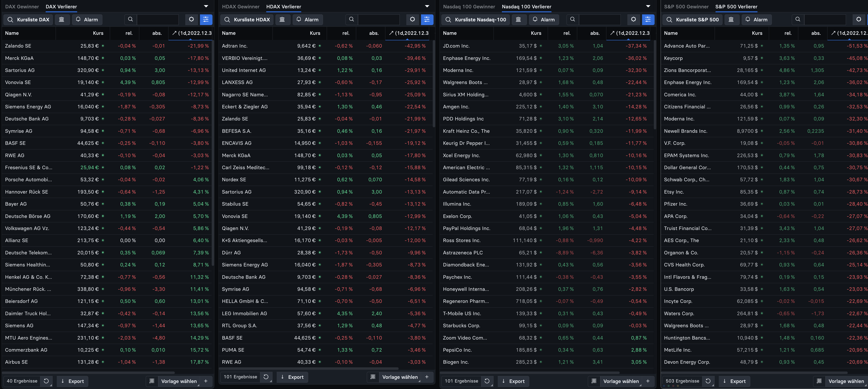Open settings gear in the Nasdaq-100 panel
This screenshot has width=868, height=389.
pos(634,19)
